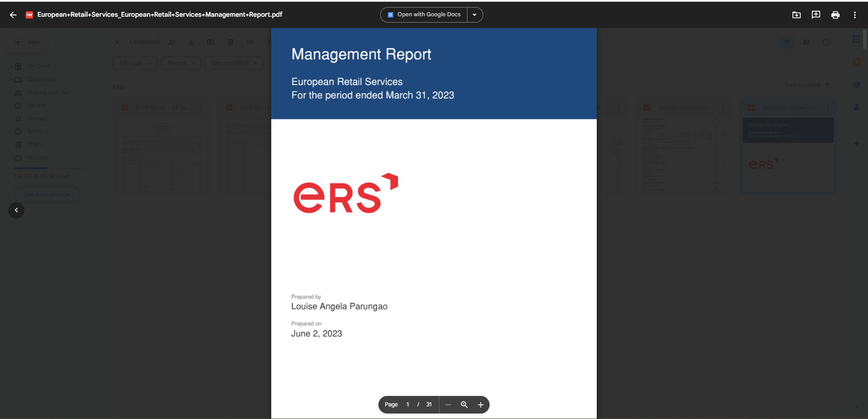The width and height of the screenshot is (868, 419).
Task: Open the View details info icon in Drive
Action: pos(826,42)
